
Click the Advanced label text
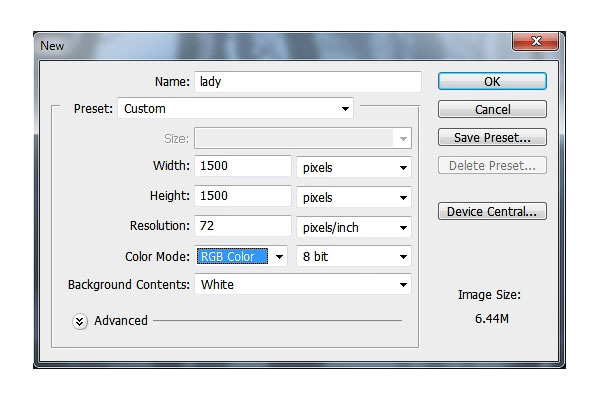click(x=121, y=321)
